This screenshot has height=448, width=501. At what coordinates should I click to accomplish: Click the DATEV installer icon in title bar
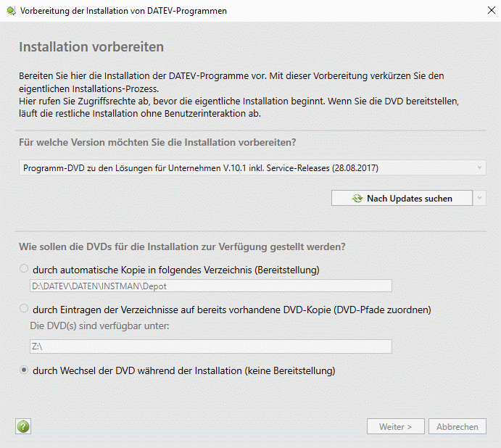point(11,11)
